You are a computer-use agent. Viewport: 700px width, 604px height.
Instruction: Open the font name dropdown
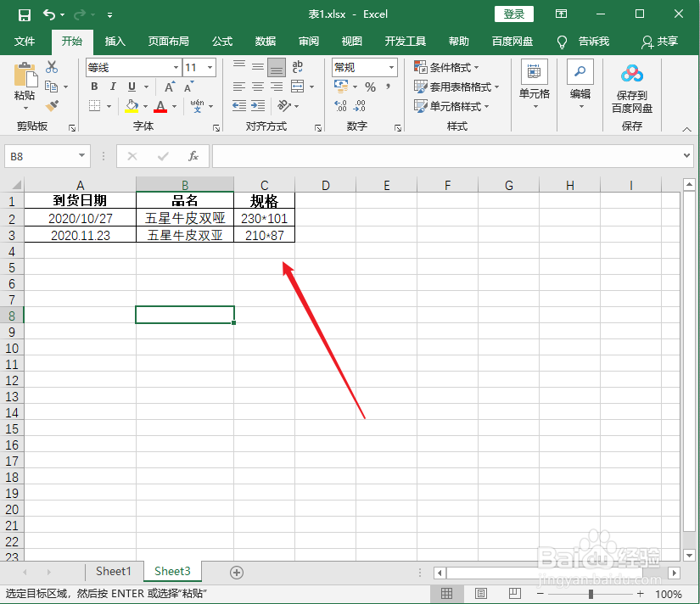(x=176, y=67)
